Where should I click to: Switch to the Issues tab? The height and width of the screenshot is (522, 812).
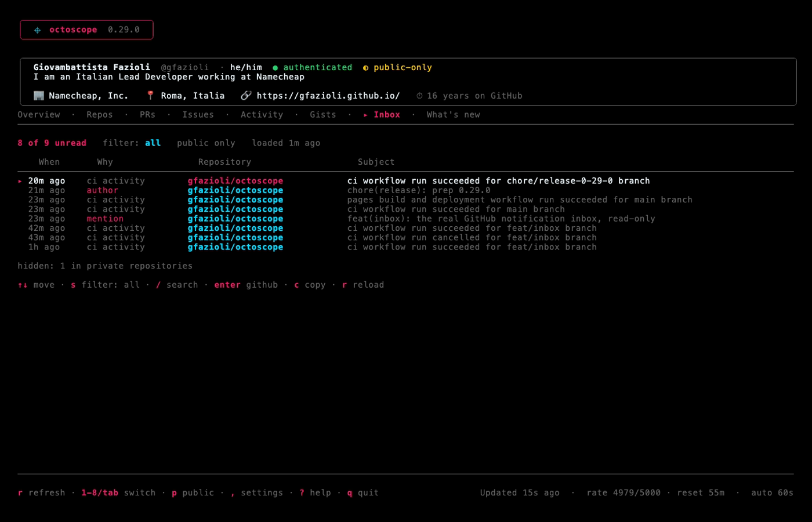[x=198, y=115]
